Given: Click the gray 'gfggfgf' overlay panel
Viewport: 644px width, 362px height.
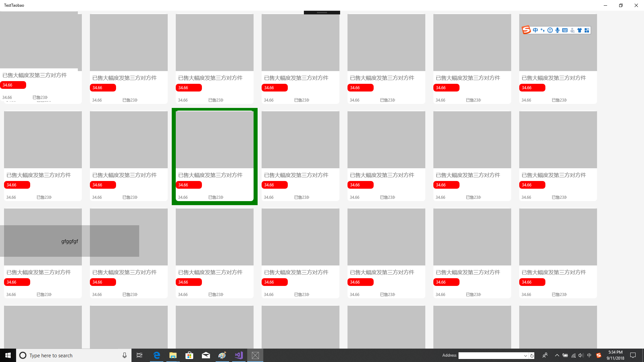Looking at the screenshot, I should coord(69,241).
